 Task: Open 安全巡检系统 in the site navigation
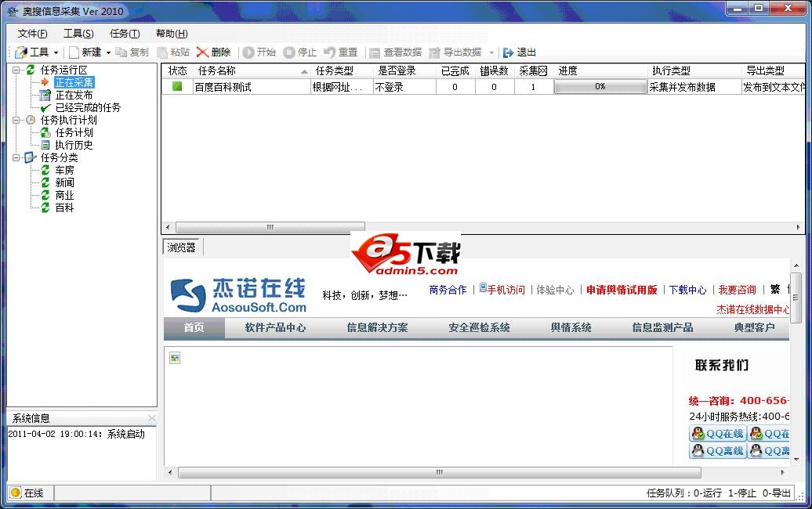(480, 328)
